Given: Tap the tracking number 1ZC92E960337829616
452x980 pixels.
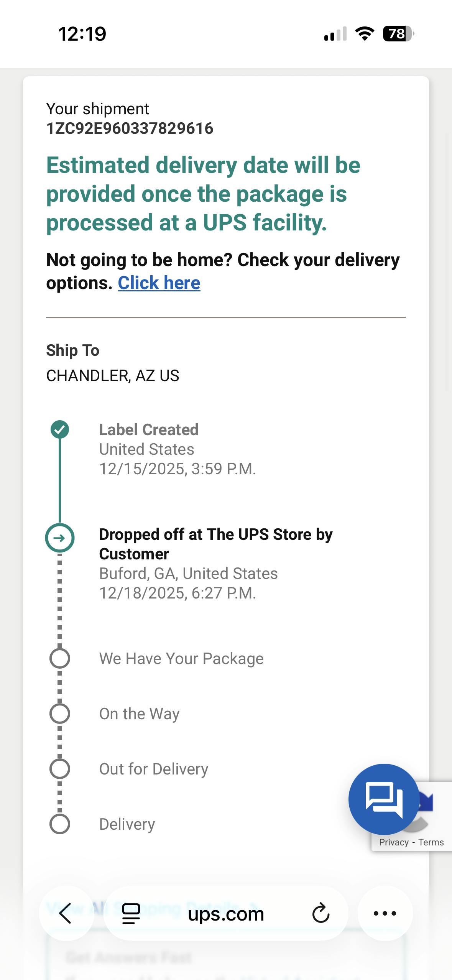Looking at the screenshot, I should tap(130, 128).
